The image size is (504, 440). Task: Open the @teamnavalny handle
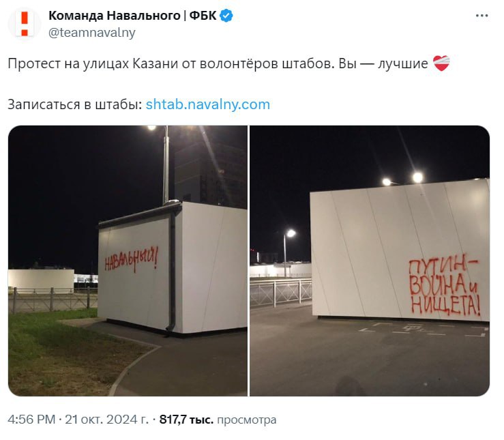coord(92,33)
